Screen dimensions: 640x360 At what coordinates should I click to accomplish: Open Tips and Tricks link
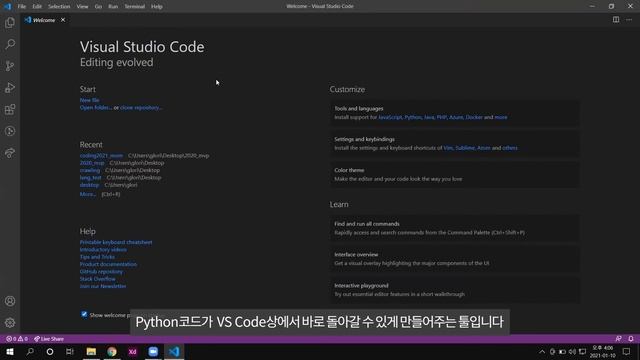click(97, 257)
